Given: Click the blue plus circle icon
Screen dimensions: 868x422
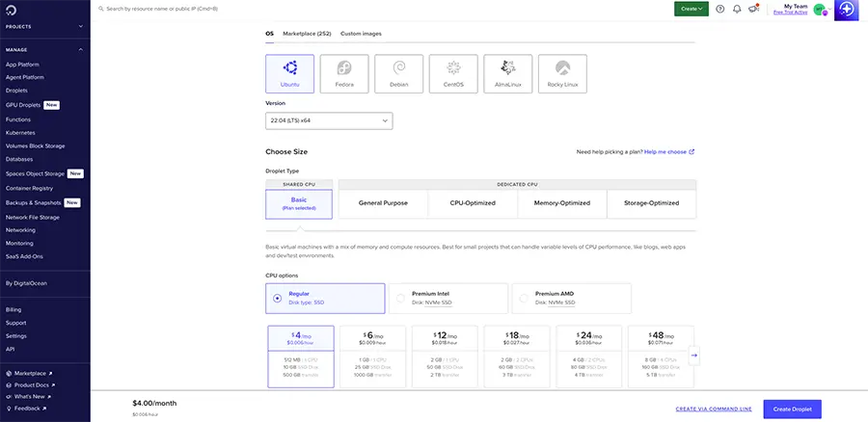Looking at the screenshot, I should 846,10.
